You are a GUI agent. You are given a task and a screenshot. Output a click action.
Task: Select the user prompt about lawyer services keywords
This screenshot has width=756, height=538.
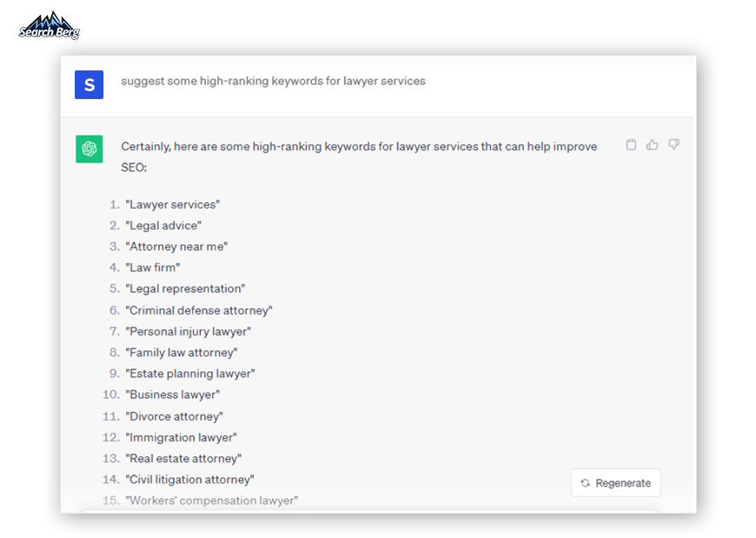[x=273, y=81]
